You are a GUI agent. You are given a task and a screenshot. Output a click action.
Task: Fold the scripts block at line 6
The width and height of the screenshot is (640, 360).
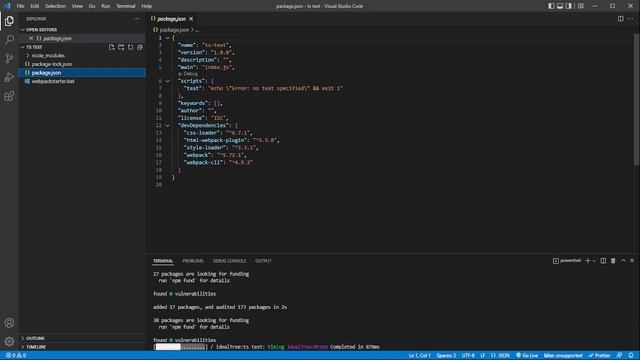pos(167,81)
